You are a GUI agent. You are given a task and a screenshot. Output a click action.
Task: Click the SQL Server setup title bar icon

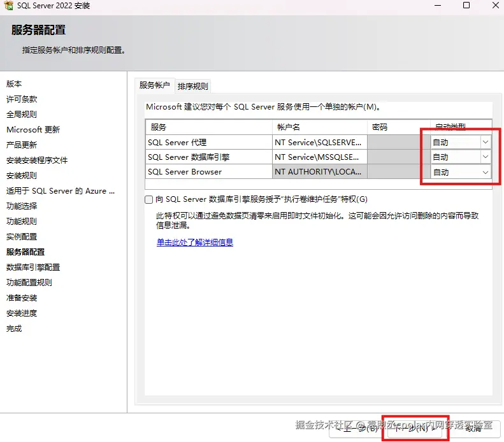[8, 5]
